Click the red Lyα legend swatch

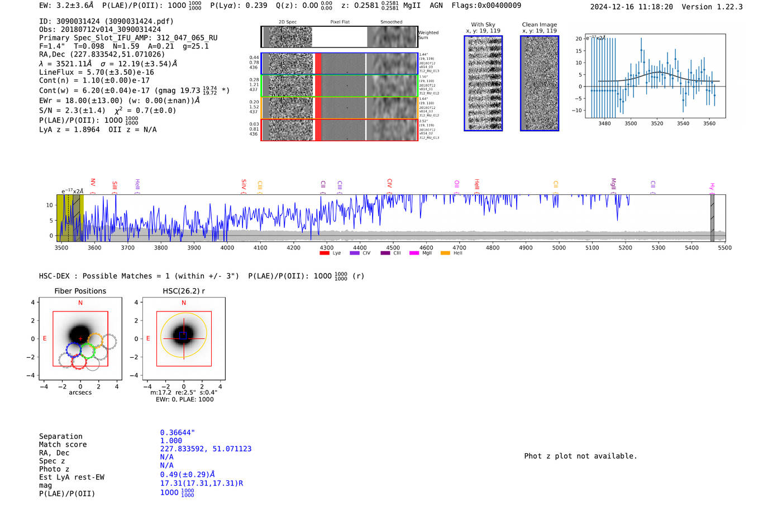pos(325,253)
